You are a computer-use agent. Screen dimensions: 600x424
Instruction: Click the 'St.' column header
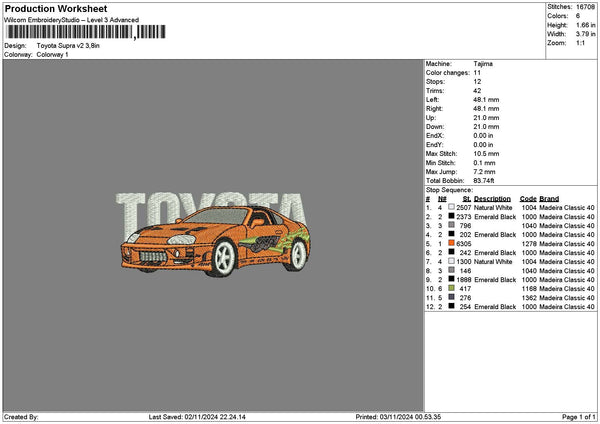[467, 199]
